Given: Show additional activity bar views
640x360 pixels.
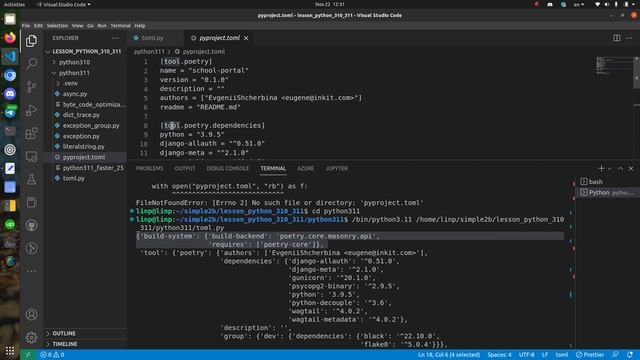Looking at the screenshot, I should [31, 271].
